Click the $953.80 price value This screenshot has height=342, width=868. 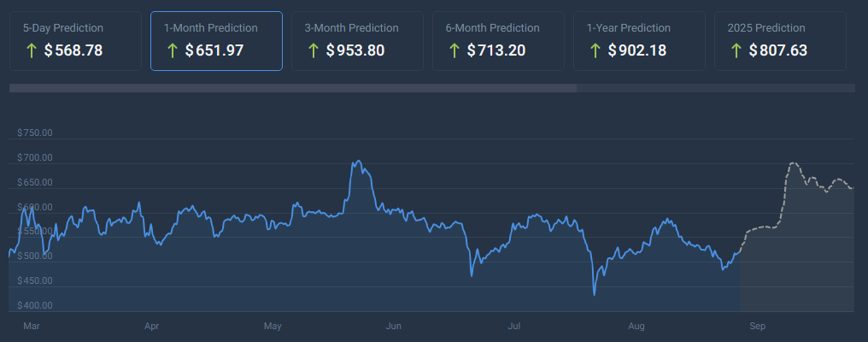355,50
